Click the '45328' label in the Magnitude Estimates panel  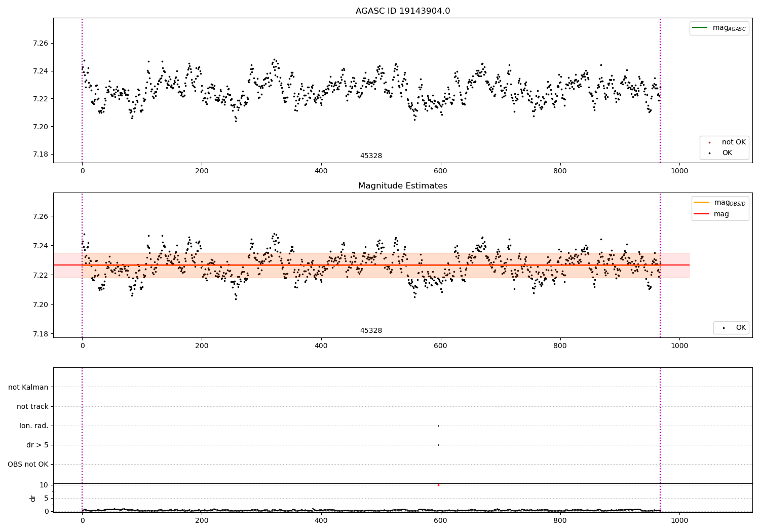coord(371,331)
